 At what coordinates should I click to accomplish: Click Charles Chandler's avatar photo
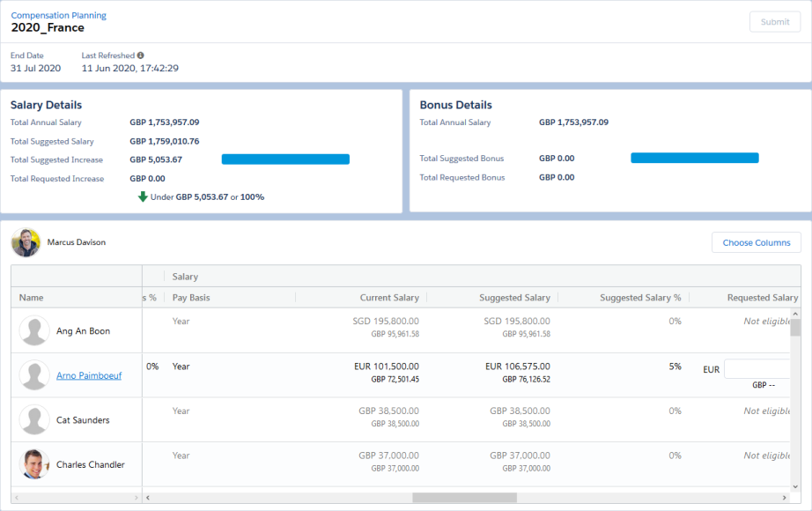pyautogui.click(x=34, y=464)
